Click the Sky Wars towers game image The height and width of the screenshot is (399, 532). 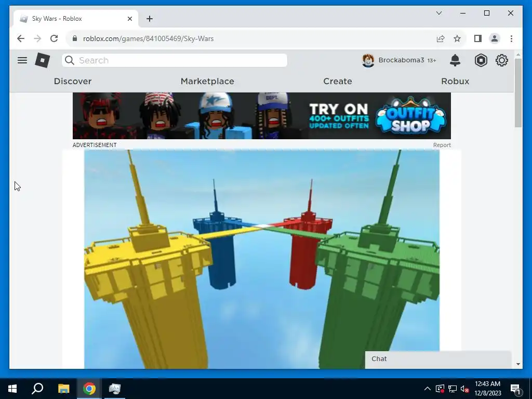pyautogui.click(x=262, y=259)
